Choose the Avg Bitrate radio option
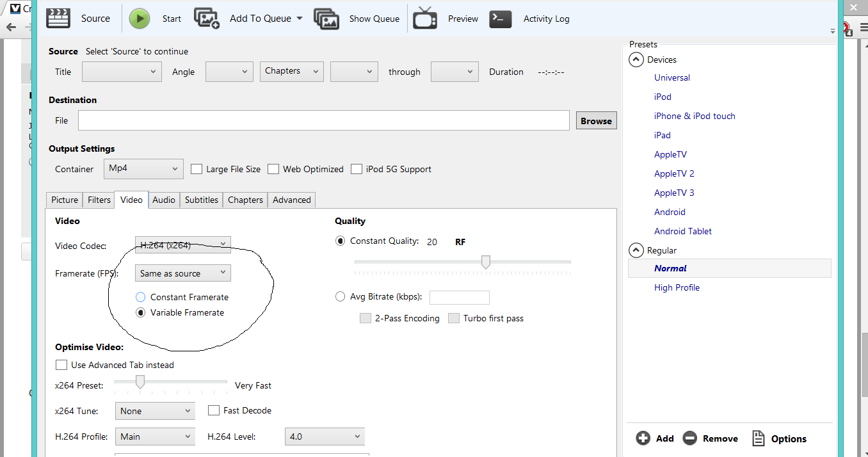 click(x=341, y=296)
